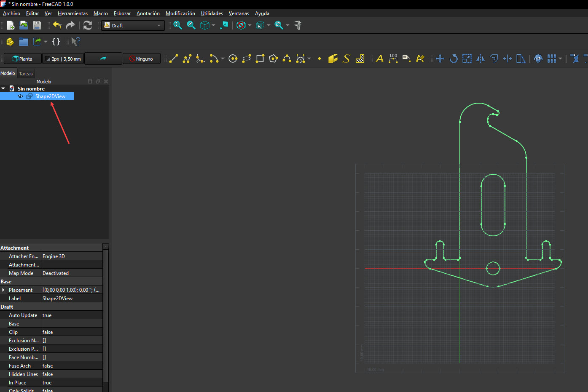Select the Draft Mirror tool
Viewport: 588px width, 392px height.
pyautogui.click(x=481, y=59)
